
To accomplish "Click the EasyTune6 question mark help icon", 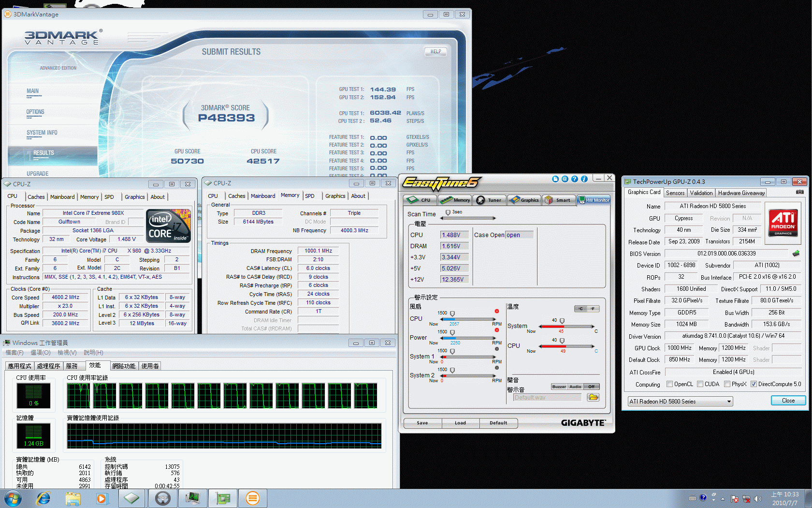I will pyautogui.click(x=574, y=179).
